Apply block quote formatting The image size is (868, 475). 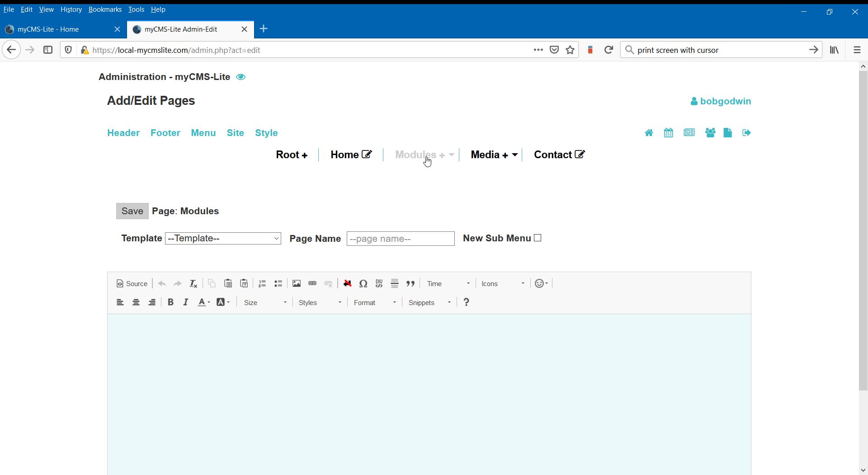(x=410, y=284)
